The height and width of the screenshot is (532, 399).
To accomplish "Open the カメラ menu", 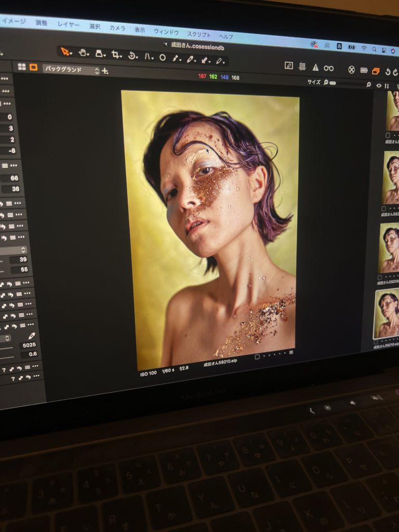I will [117, 28].
